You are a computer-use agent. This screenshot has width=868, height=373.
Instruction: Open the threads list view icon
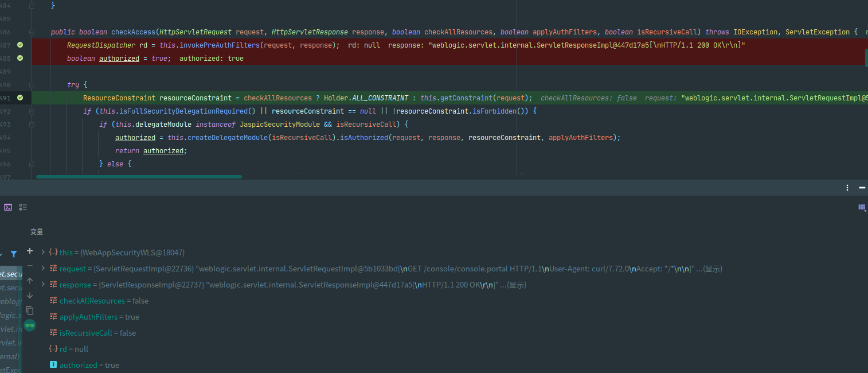pyautogui.click(x=23, y=207)
